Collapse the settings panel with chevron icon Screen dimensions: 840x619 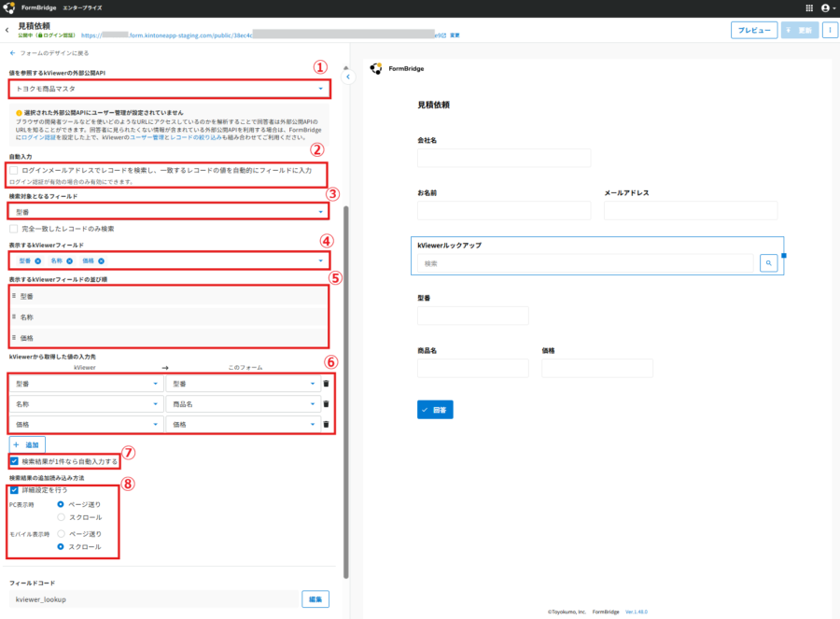[348, 77]
